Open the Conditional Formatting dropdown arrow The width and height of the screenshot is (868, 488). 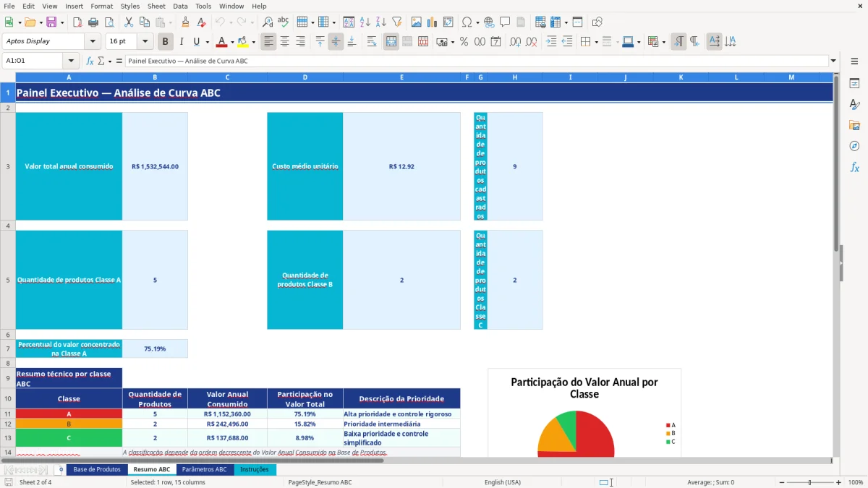[x=663, y=42]
